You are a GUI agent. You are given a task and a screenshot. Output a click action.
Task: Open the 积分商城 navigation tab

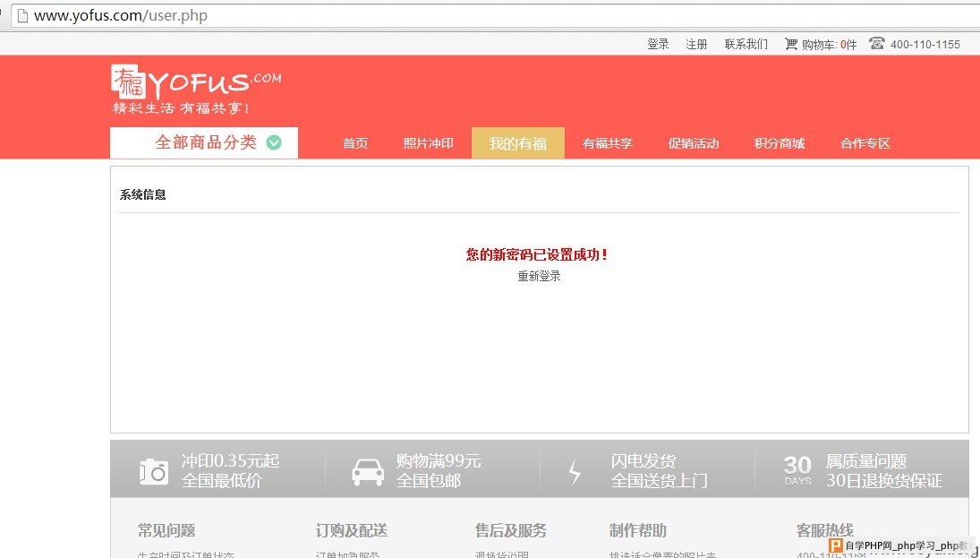click(x=779, y=143)
